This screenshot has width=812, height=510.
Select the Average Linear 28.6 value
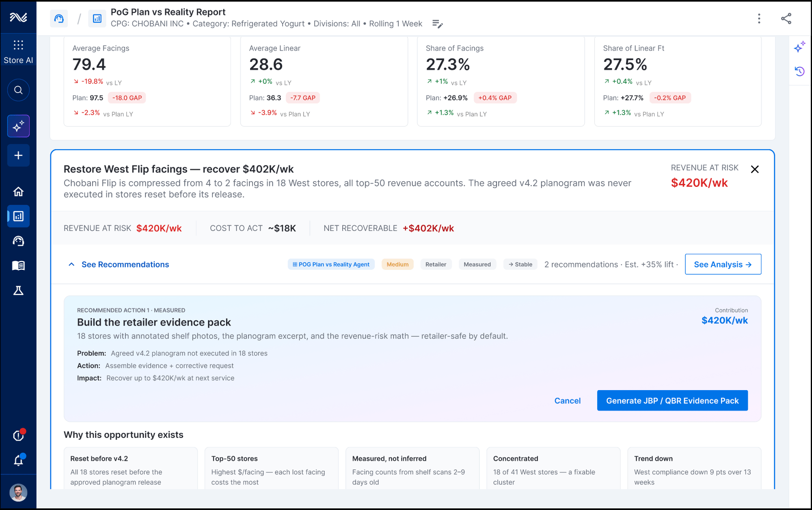pos(266,64)
